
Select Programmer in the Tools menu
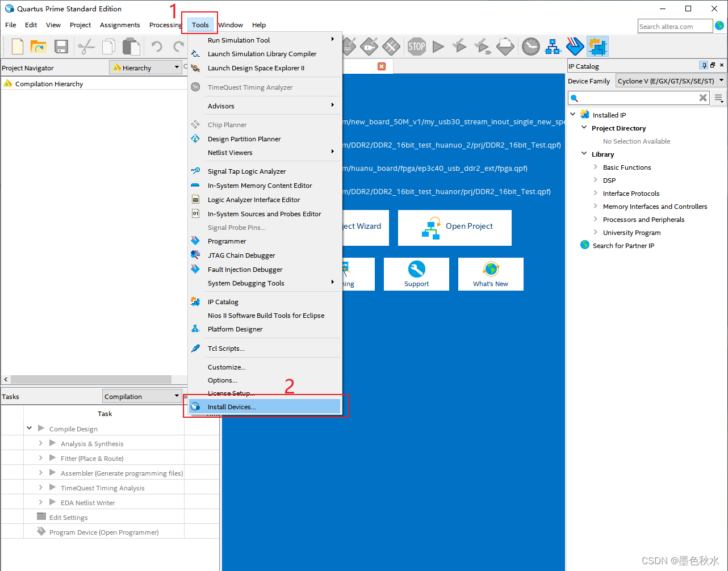click(265, 241)
